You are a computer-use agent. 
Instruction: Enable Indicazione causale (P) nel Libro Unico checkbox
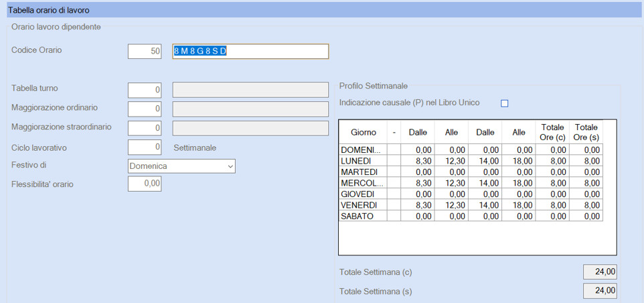(504, 104)
